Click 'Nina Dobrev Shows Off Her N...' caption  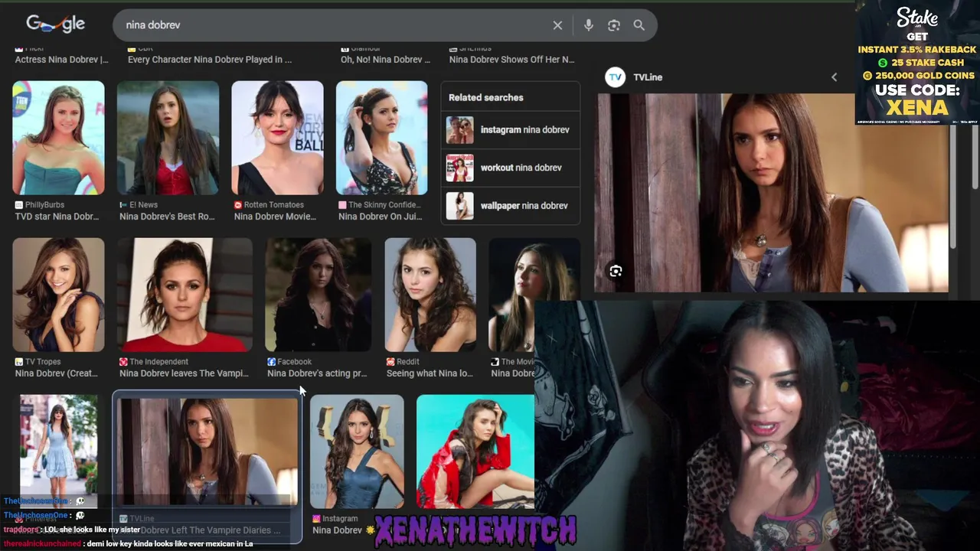click(x=511, y=60)
